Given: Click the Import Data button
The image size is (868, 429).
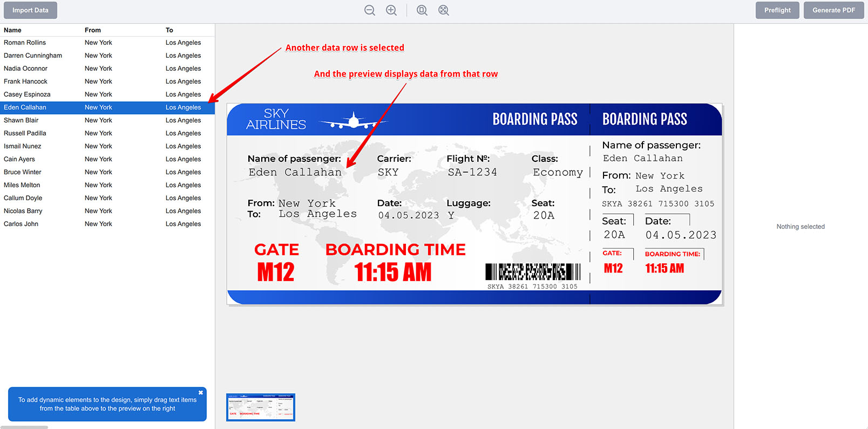Looking at the screenshot, I should point(30,10).
